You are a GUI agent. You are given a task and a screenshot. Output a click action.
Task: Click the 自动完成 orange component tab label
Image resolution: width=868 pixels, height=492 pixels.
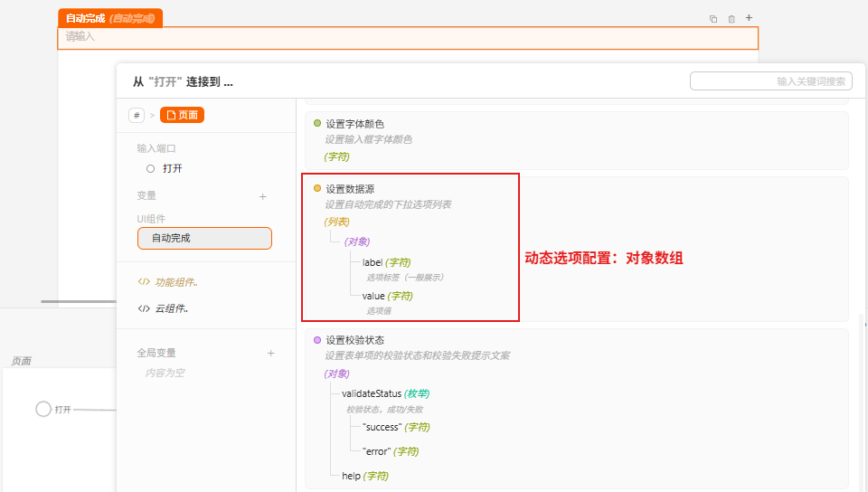coord(110,18)
